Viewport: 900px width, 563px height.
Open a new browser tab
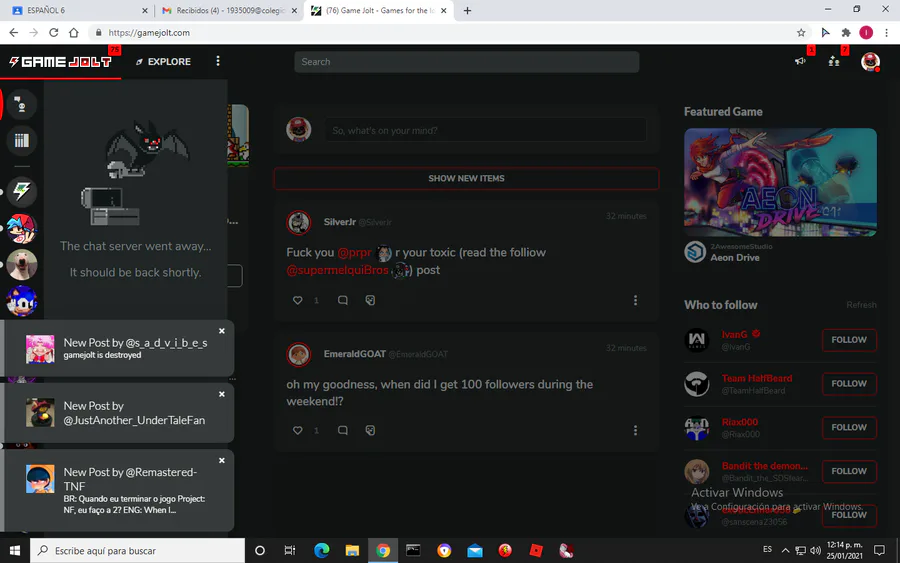467,10
